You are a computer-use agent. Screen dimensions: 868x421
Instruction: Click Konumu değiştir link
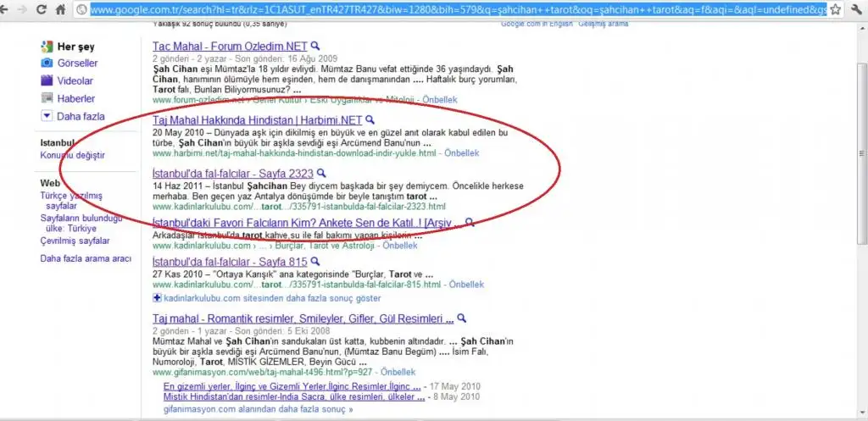click(x=73, y=155)
